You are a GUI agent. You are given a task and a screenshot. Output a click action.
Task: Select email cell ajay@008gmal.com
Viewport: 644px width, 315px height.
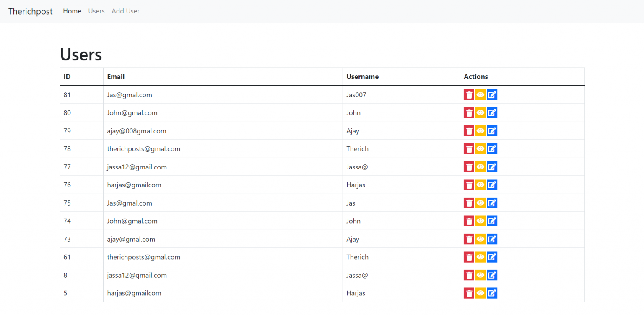point(137,131)
